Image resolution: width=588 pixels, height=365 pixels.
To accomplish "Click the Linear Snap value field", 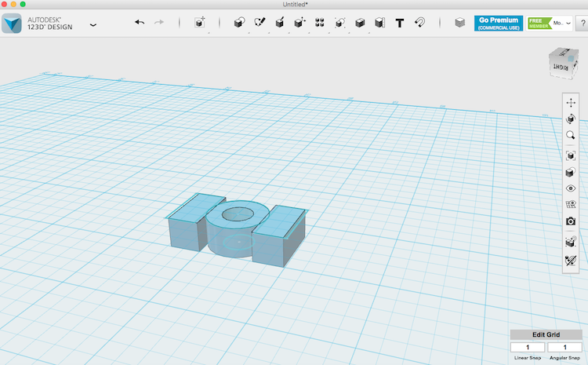I will click(528, 348).
